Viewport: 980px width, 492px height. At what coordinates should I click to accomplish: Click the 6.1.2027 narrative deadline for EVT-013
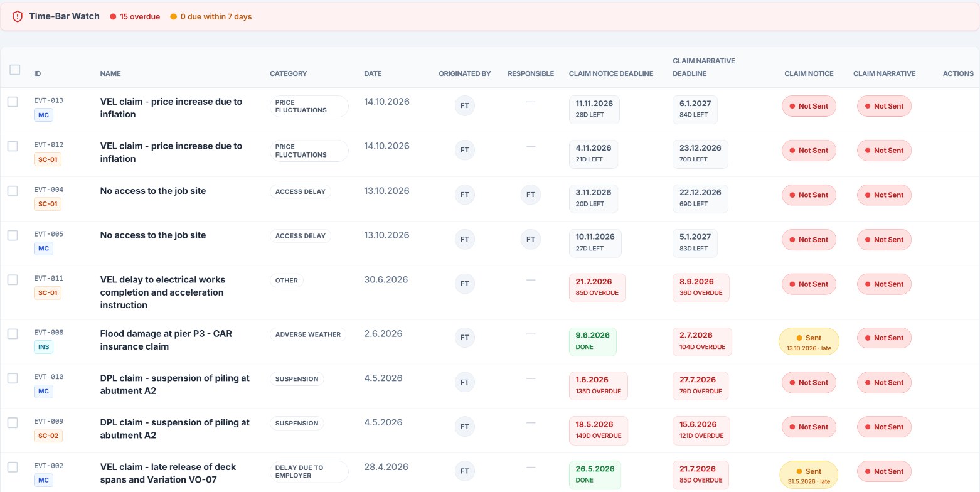(x=695, y=110)
